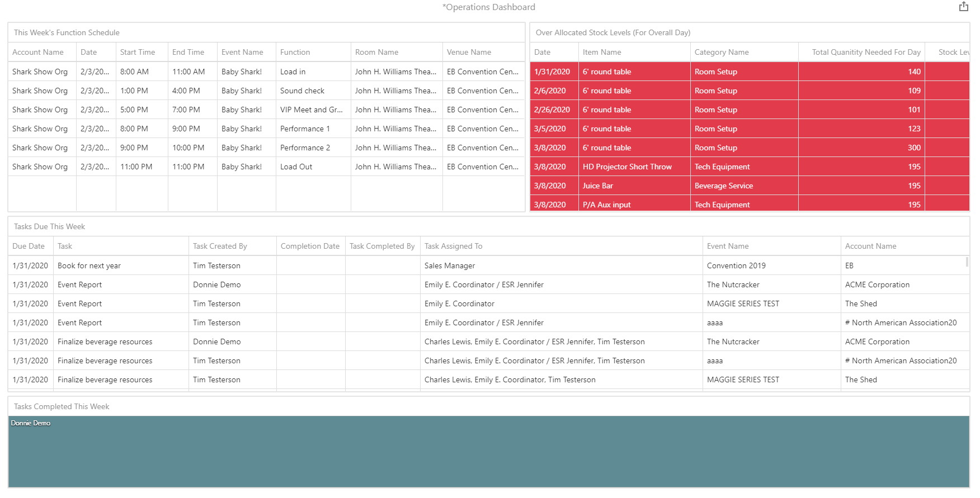Screen dimensions: 980x498
Task: Click Donnie Demo block in Tasks Completed
Action: 488,452
